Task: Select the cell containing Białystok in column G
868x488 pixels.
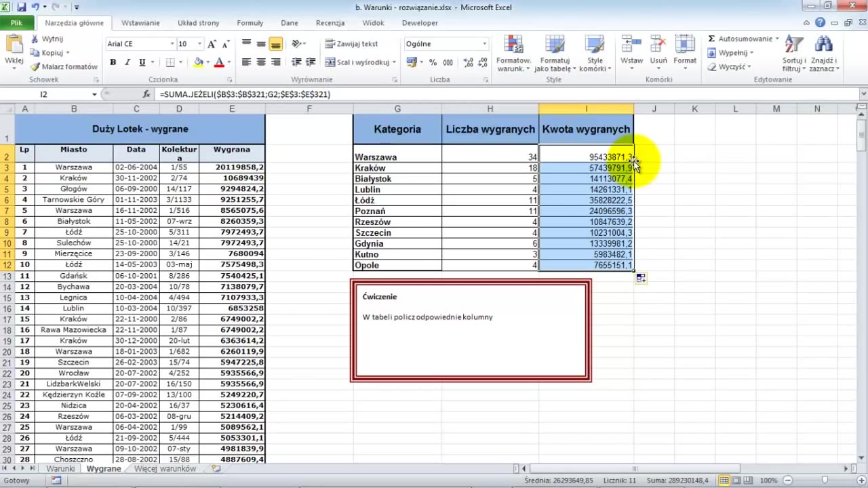Action: click(x=397, y=179)
